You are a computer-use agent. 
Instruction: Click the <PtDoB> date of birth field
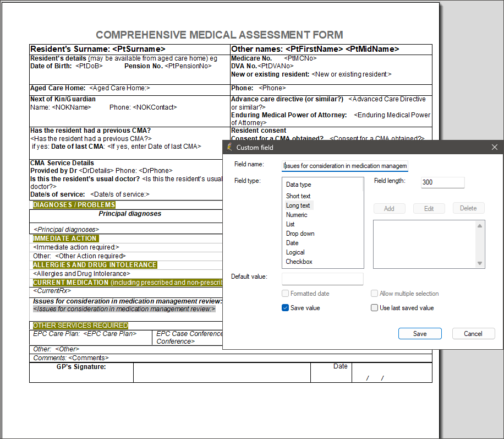click(89, 66)
